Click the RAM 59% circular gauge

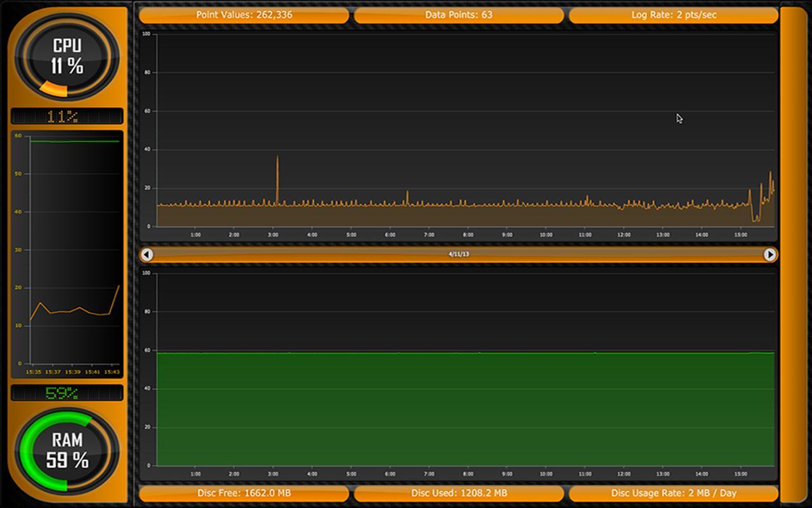(x=67, y=450)
